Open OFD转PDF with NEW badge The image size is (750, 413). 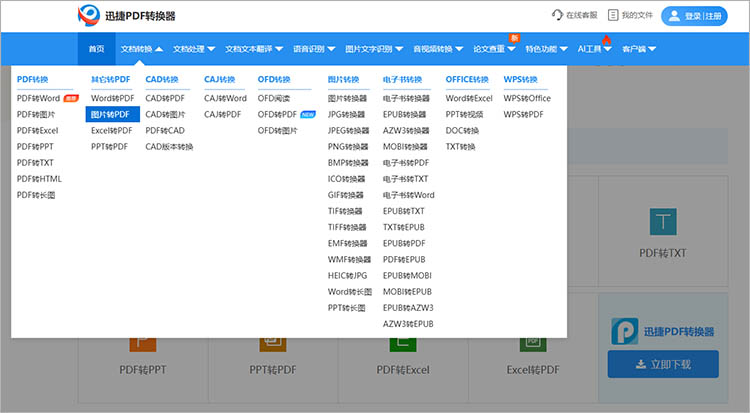(277, 114)
